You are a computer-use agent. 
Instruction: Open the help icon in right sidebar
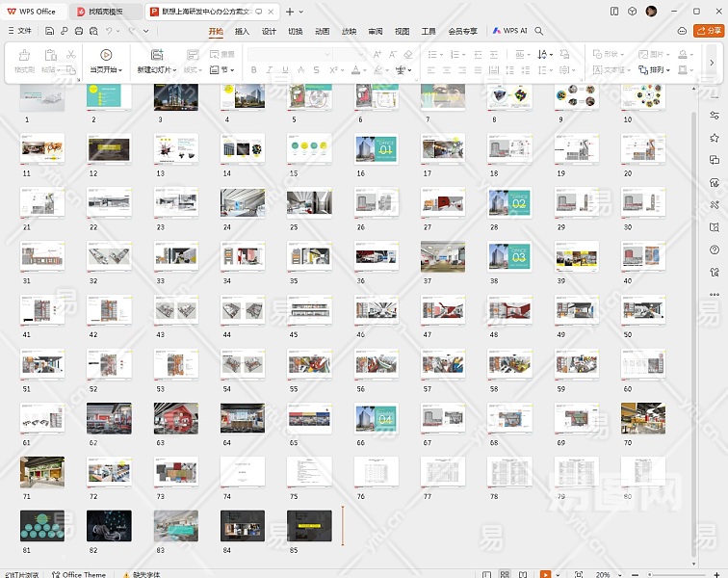click(714, 250)
